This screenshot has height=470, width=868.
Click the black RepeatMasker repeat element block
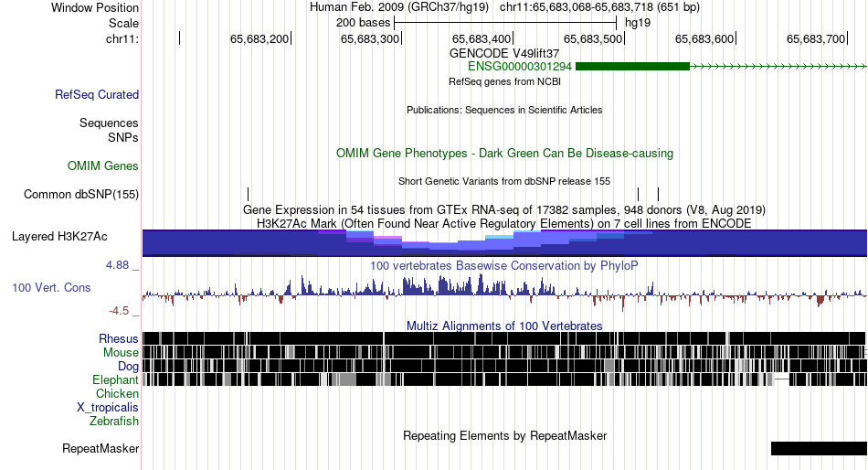click(819, 448)
